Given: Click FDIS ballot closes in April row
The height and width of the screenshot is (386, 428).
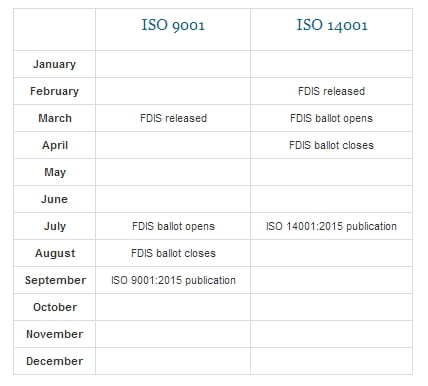Looking at the screenshot, I should pyautogui.click(x=331, y=145).
